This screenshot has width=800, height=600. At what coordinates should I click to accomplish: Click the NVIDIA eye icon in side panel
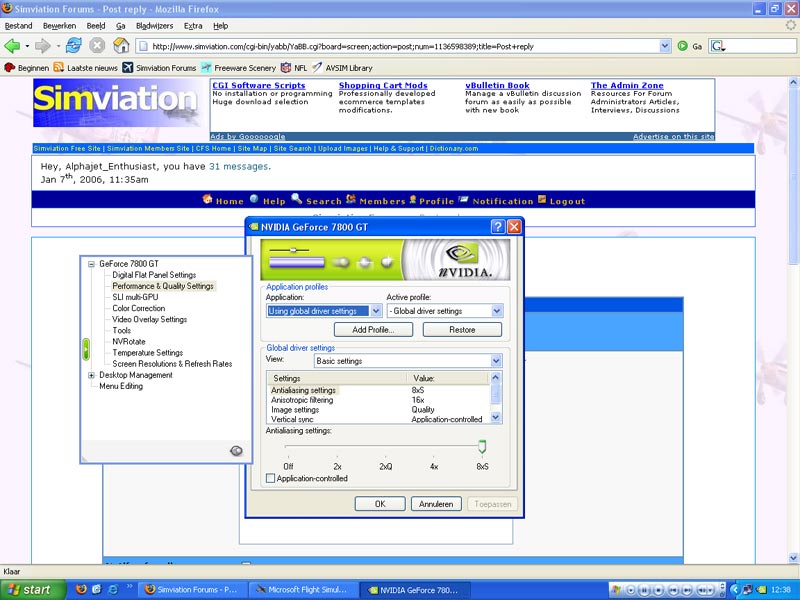click(x=236, y=451)
